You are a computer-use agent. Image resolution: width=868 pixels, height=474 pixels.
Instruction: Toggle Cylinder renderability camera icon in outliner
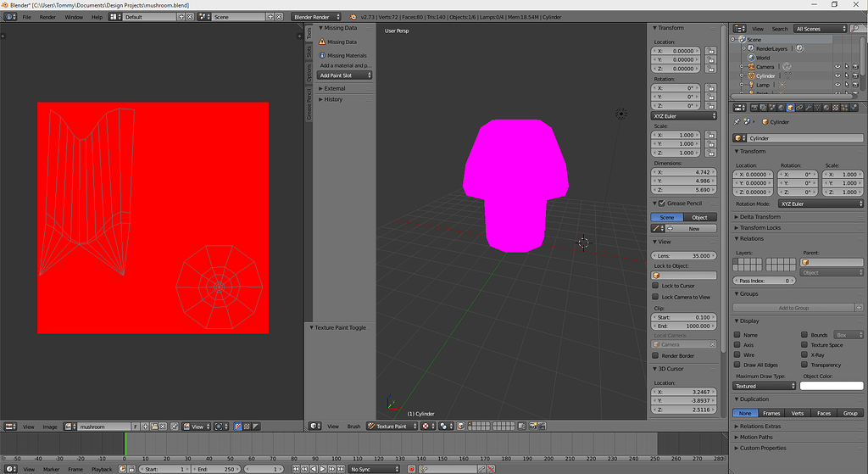[855, 75]
